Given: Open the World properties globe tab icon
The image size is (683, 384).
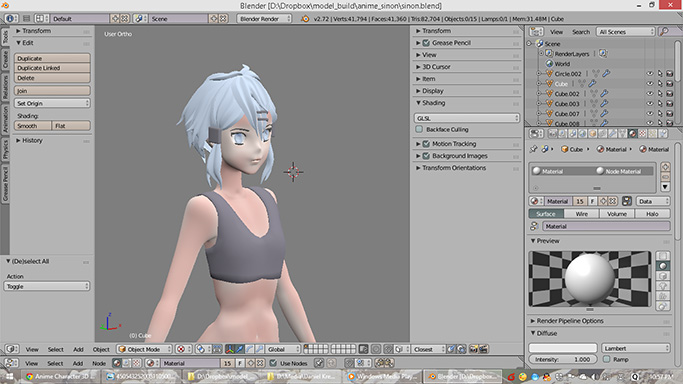Looking at the screenshot, I should [x=582, y=134].
